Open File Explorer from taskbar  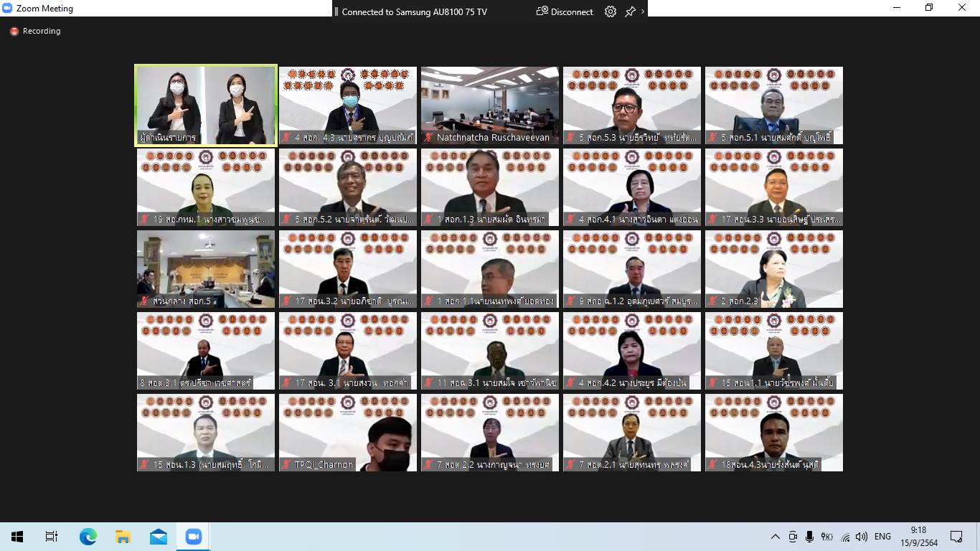tap(123, 537)
